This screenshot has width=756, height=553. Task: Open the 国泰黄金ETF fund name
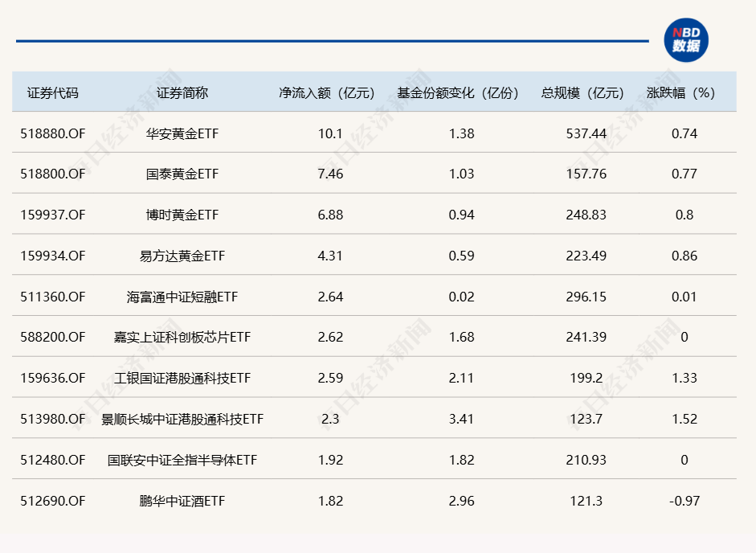tap(182, 174)
